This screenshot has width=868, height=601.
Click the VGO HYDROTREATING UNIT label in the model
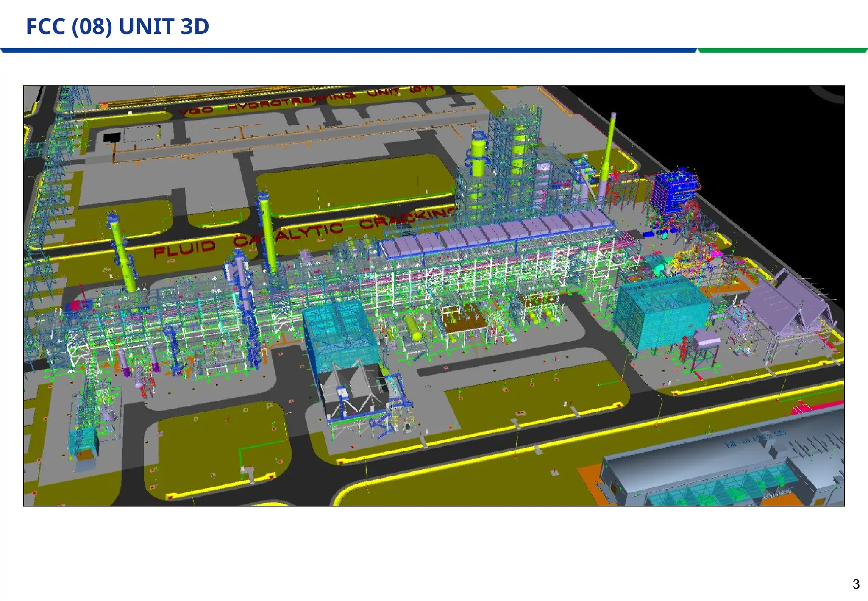pos(306,101)
